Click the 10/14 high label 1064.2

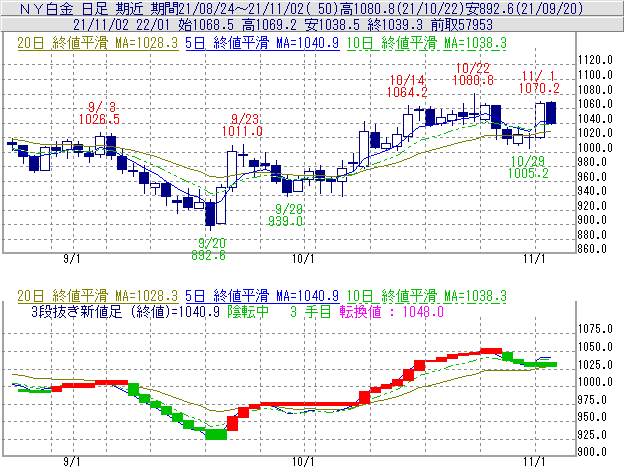407,92
